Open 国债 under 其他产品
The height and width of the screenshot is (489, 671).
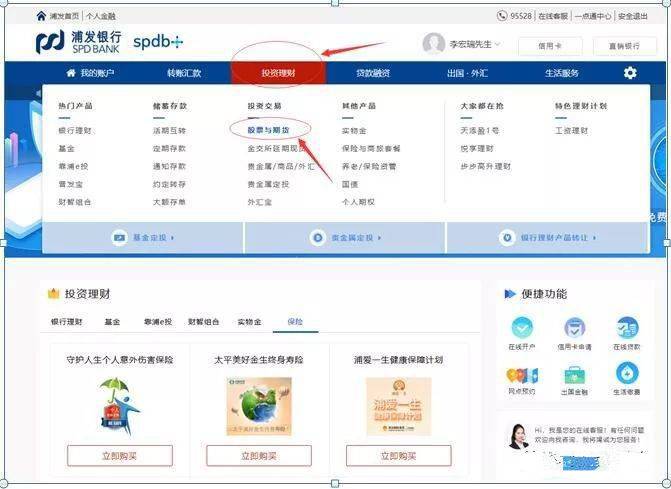tap(350, 184)
